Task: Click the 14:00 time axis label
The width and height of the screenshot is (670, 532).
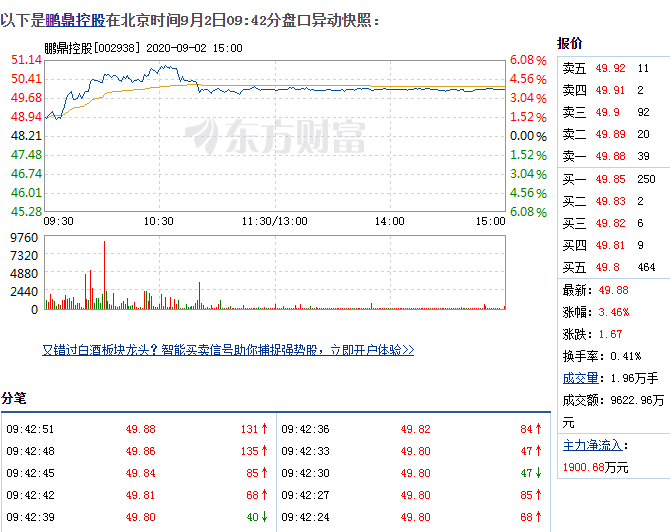Action: click(389, 221)
